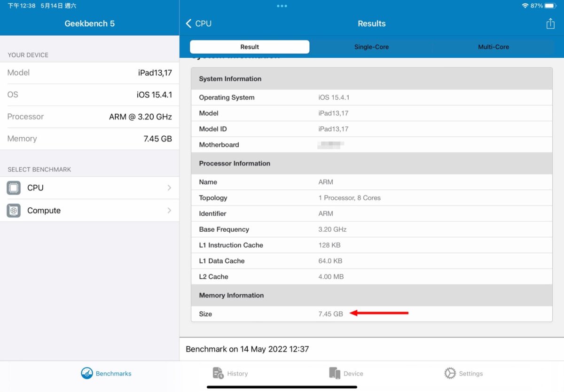
Task: Expand the CPU row chevron
Action: click(169, 188)
